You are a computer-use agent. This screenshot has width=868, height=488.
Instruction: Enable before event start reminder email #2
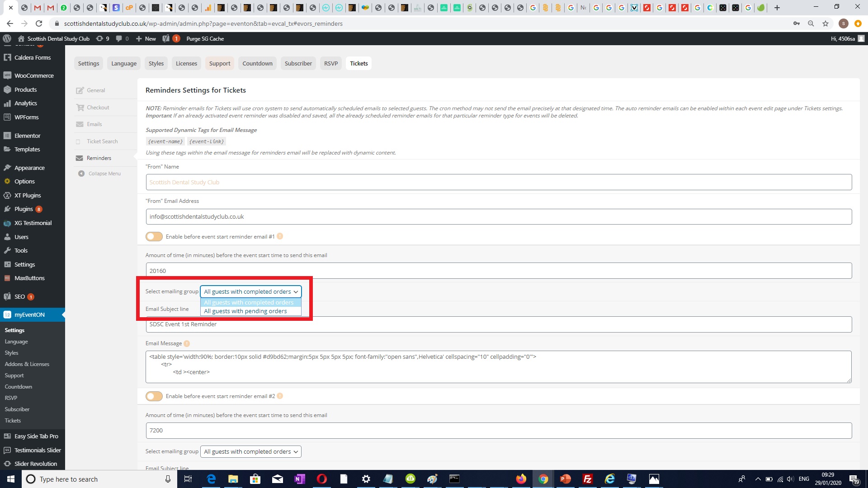coord(154,396)
